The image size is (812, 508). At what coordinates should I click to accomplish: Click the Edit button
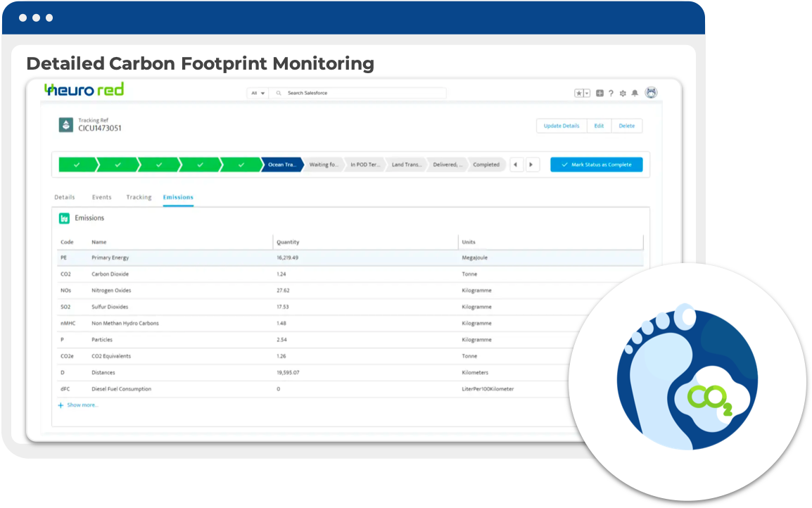pyautogui.click(x=600, y=126)
